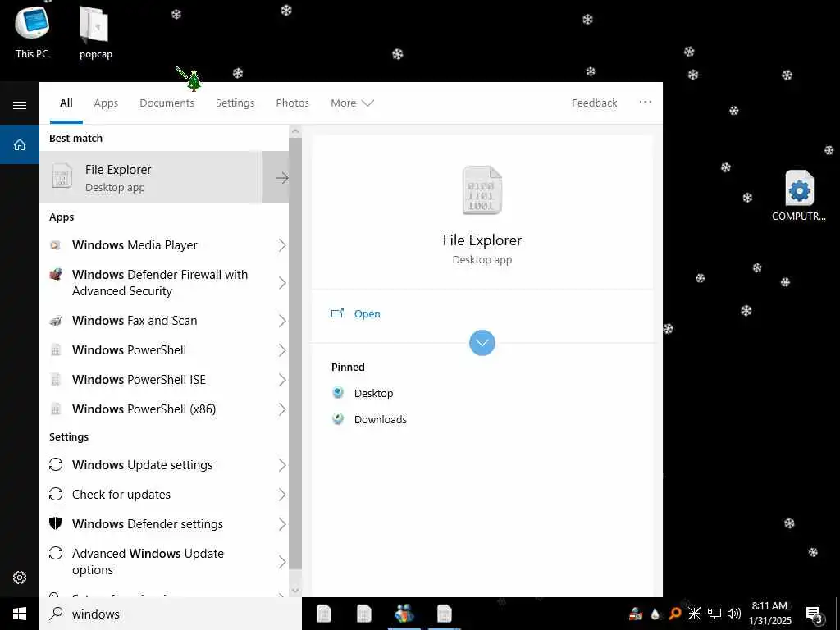
Task: Expand actions with the blue chevron circle
Action: pyautogui.click(x=482, y=343)
